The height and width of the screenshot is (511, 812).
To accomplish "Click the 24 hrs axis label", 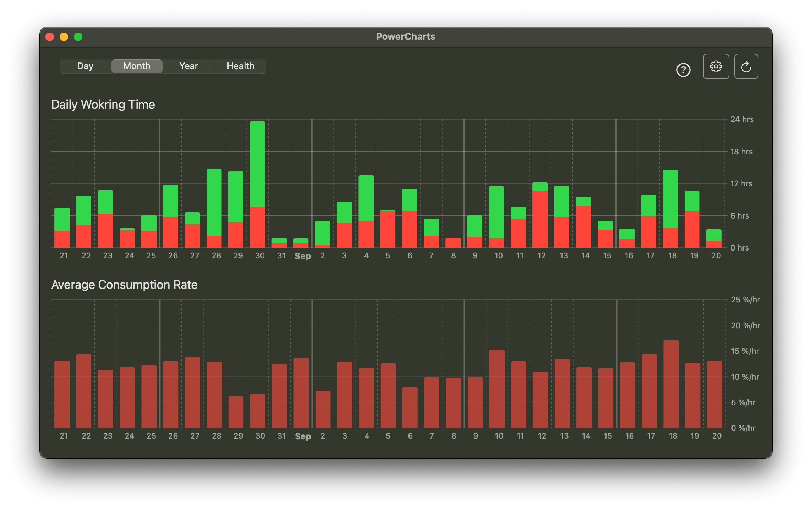I will 742,120.
